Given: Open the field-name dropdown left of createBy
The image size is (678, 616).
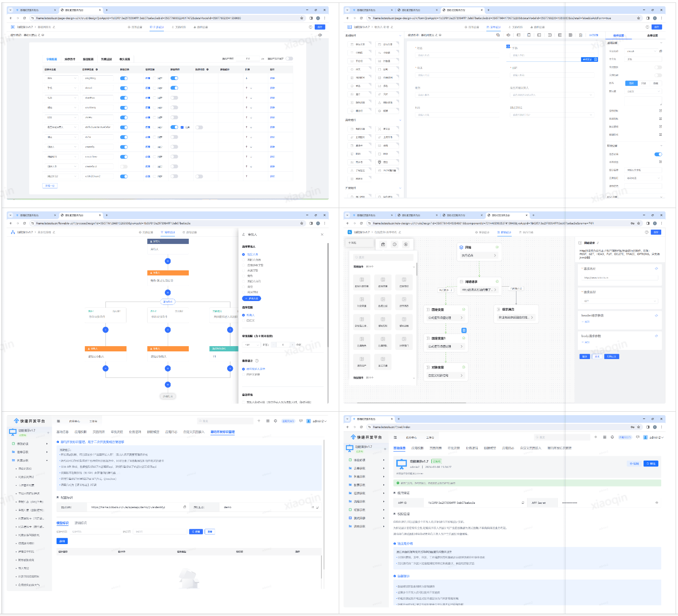Looking at the screenshot, I should click(x=61, y=147).
